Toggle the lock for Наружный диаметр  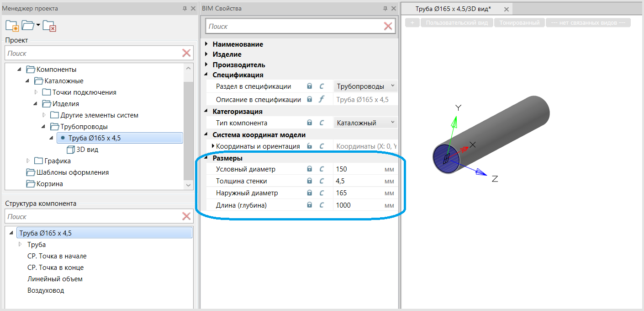pyautogui.click(x=310, y=193)
